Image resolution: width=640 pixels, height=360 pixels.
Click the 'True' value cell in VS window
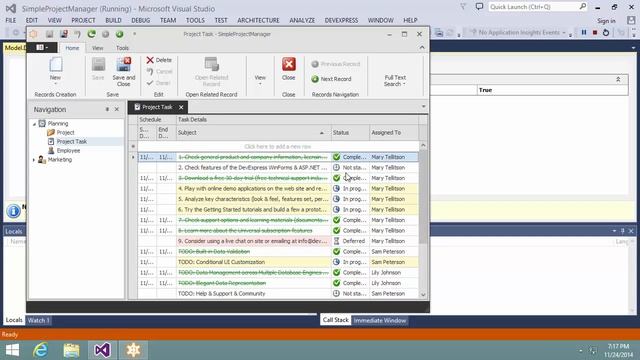553,90
